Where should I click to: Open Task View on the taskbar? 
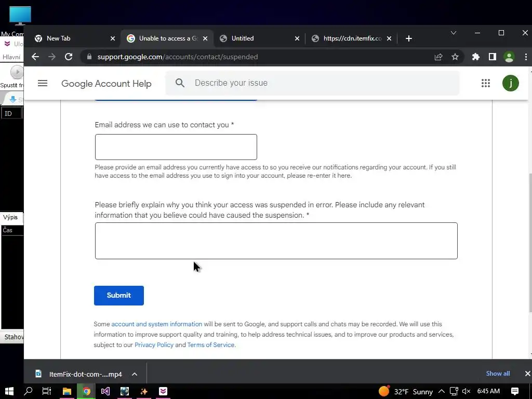point(46,391)
